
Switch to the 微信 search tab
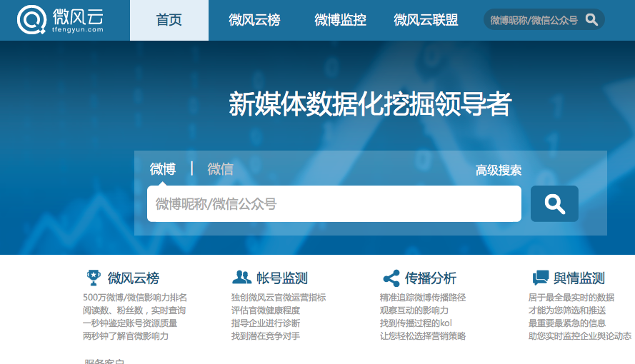click(x=220, y=169)
